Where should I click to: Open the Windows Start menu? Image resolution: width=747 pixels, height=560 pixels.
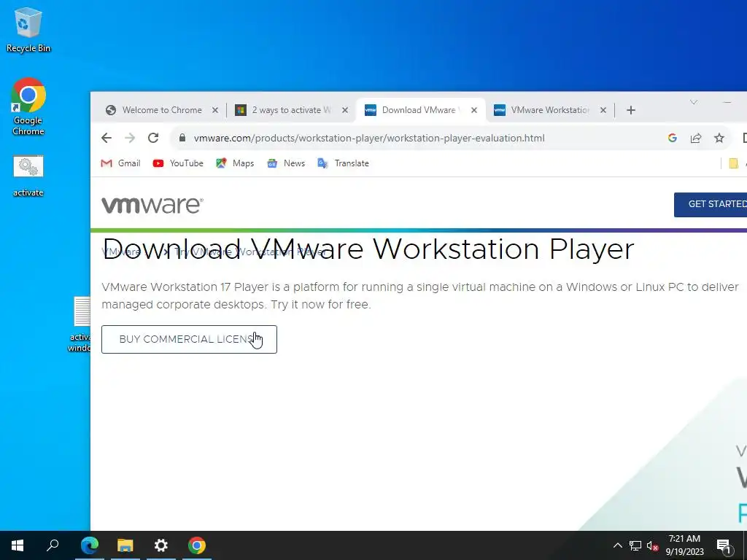(x=18, y=545)
